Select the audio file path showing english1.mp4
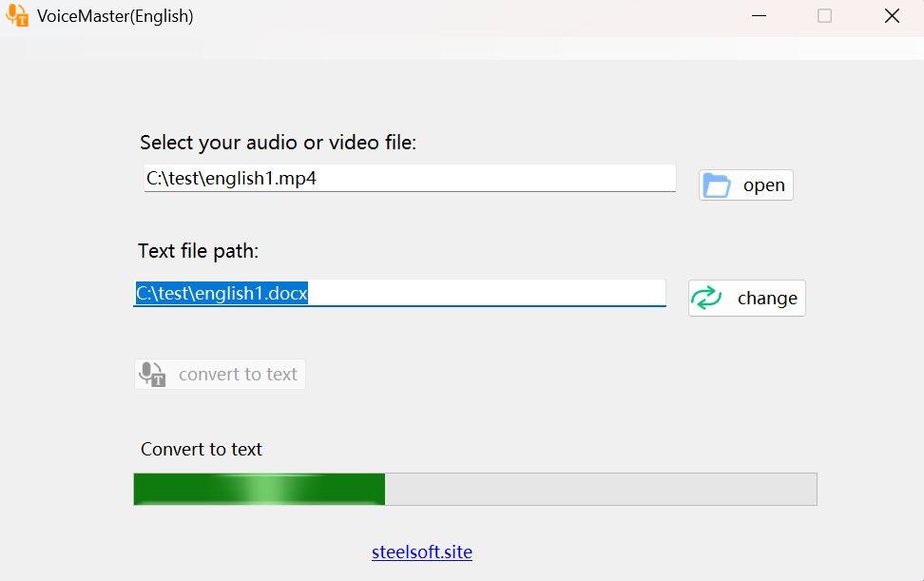Viewport: 924px width, 581px height. [x=409, y=178]
